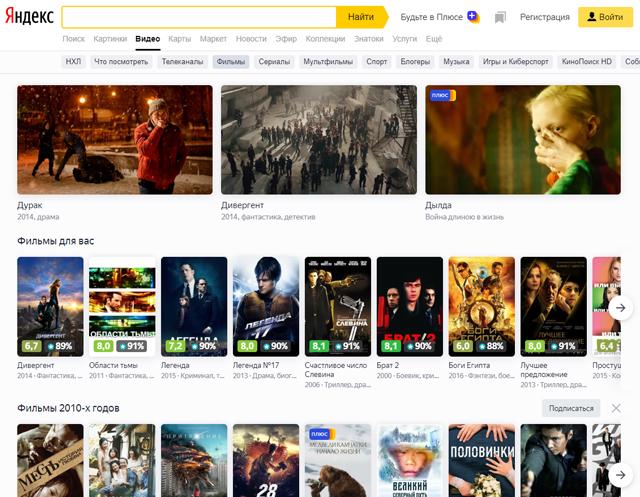Click the Яндекс logo
The height and width of the screenshot is (497, 640).
tap(29, 17)
